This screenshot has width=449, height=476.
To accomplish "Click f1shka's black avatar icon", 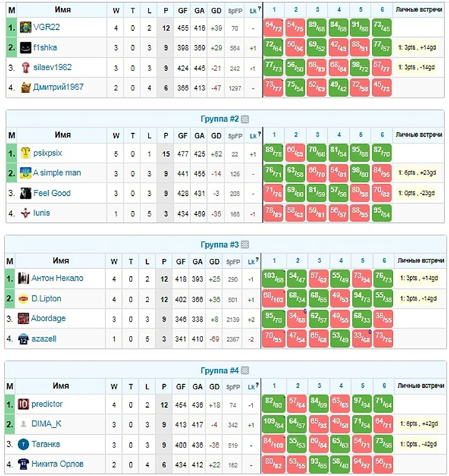I will 25,47.
